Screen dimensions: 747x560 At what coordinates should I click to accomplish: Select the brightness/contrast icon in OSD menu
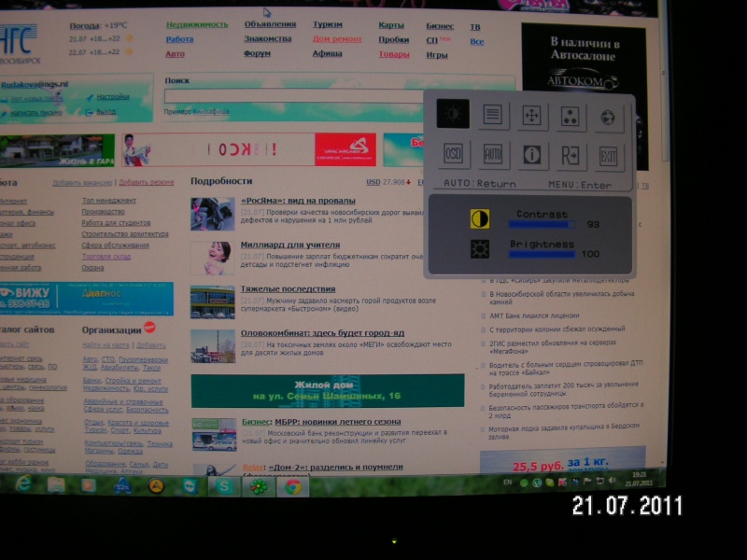click(x=455, y=115)
